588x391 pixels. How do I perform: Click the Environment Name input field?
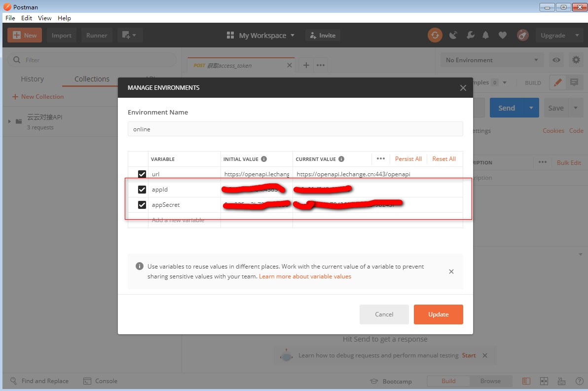click(295, 129)
